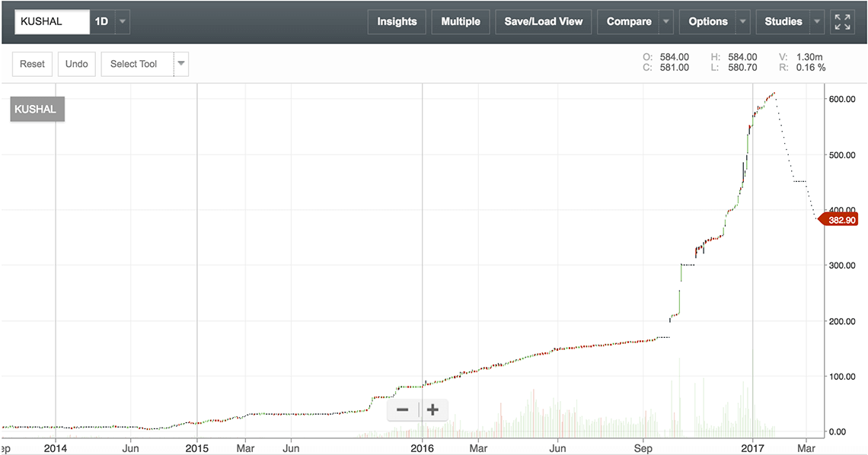Zoom in with the plus icon
The height and width of the screenshot is (455, 868).
432,410
